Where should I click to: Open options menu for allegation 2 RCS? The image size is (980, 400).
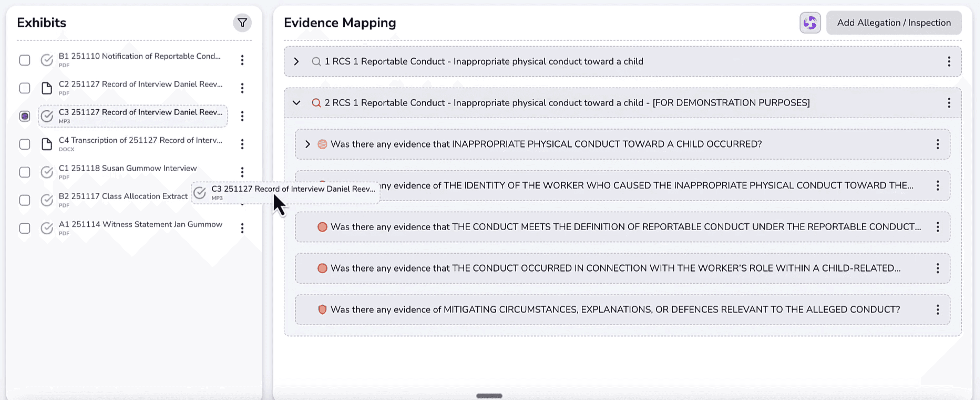point(949,103)
